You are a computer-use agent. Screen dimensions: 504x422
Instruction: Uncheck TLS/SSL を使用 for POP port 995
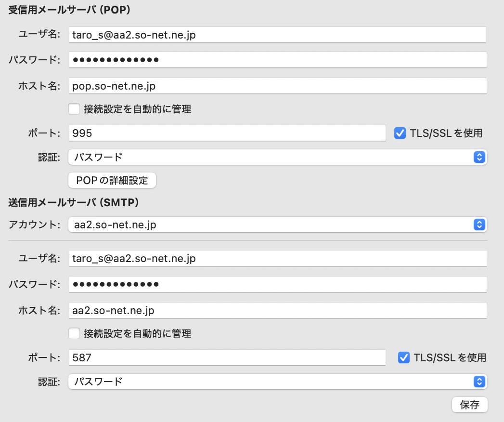[400, 133]
